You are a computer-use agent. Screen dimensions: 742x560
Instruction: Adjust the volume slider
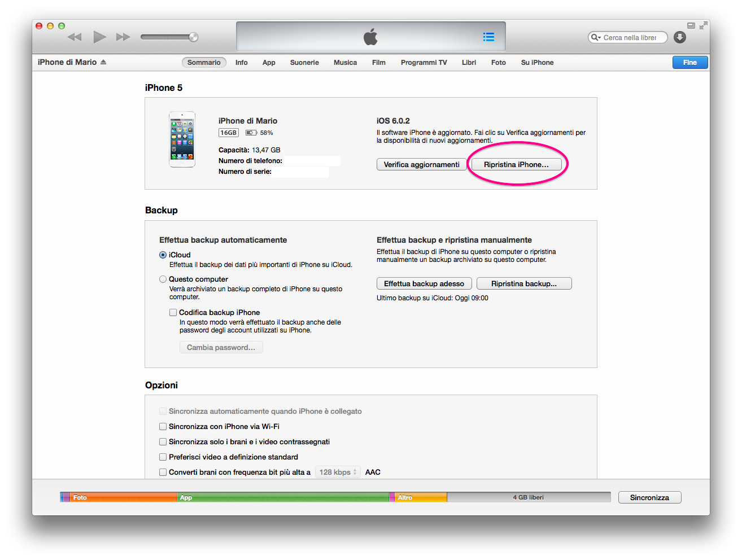[169, 37]
